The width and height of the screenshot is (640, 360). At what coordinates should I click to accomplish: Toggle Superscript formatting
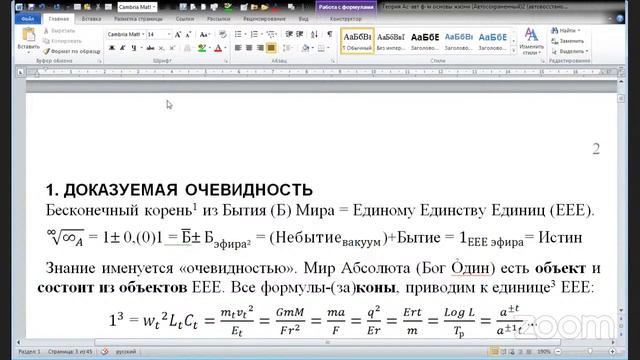pyautogui.click(x=172, y=48)
